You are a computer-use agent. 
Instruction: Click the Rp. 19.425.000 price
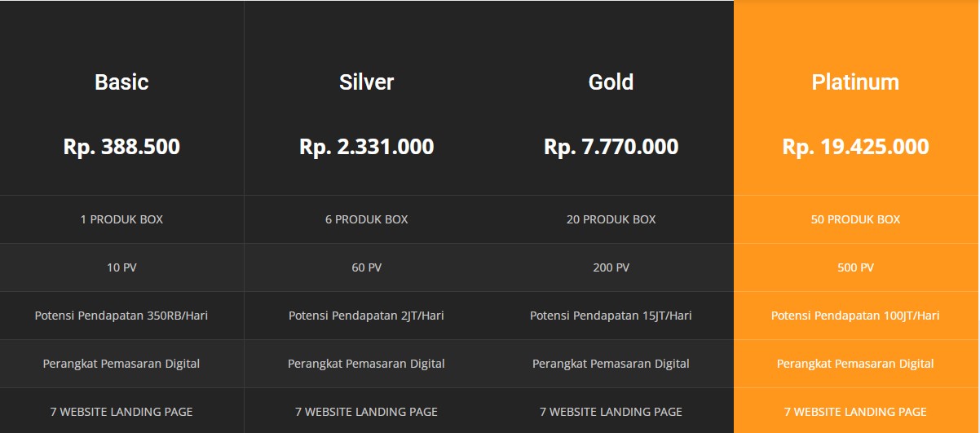coord(855,147)
